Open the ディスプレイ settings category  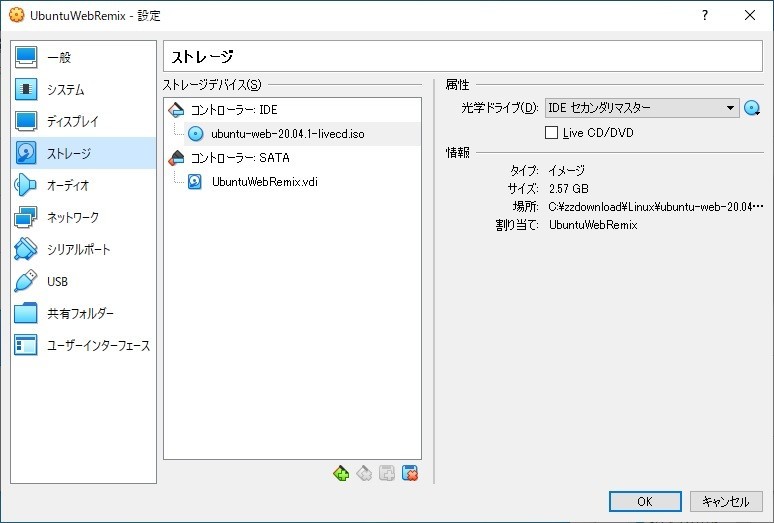83,121
